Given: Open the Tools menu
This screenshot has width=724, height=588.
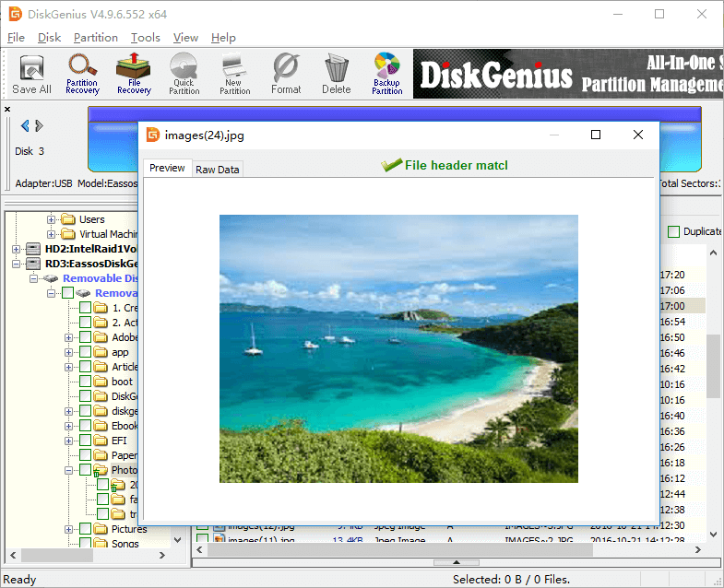Looking at the screenshot, I should (145, 38).
